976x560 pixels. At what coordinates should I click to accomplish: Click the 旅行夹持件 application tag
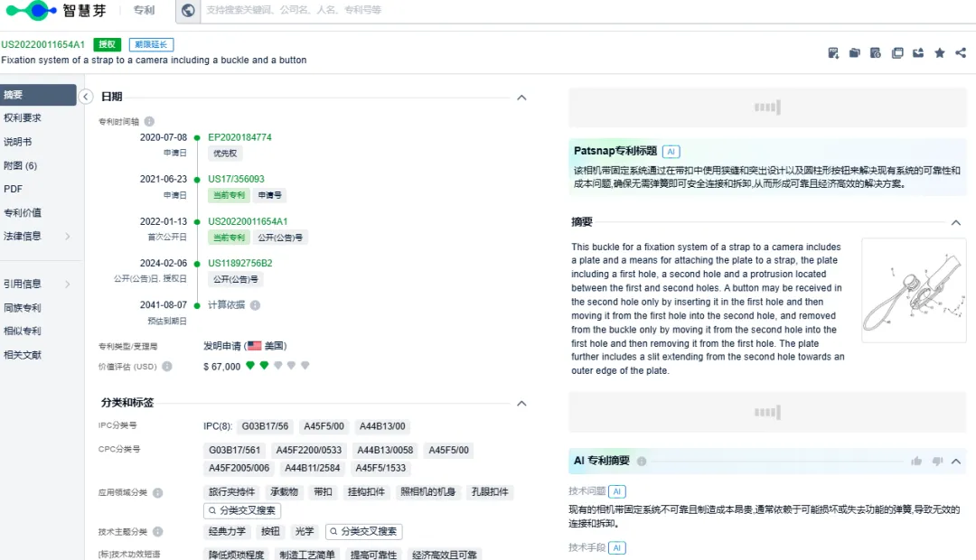click(231, 492)
